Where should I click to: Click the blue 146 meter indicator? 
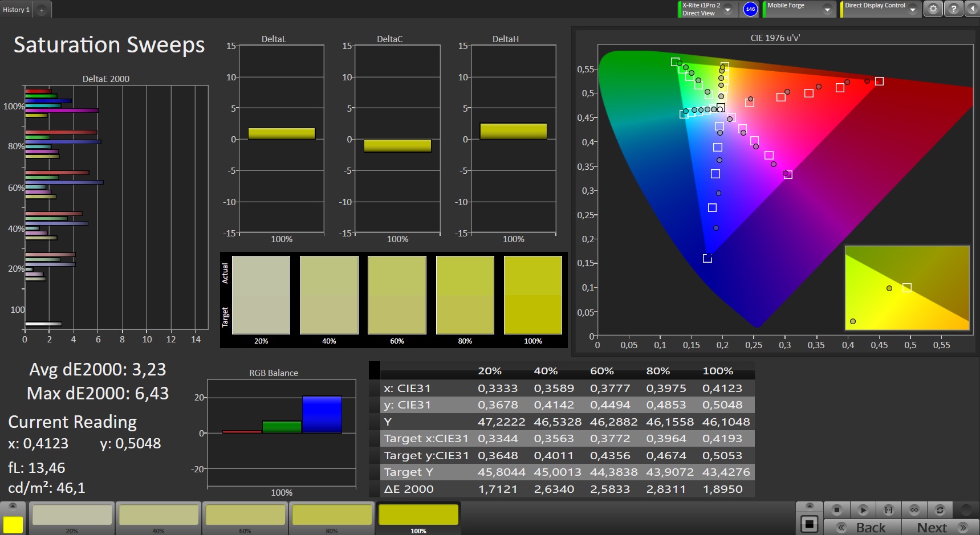750,9
